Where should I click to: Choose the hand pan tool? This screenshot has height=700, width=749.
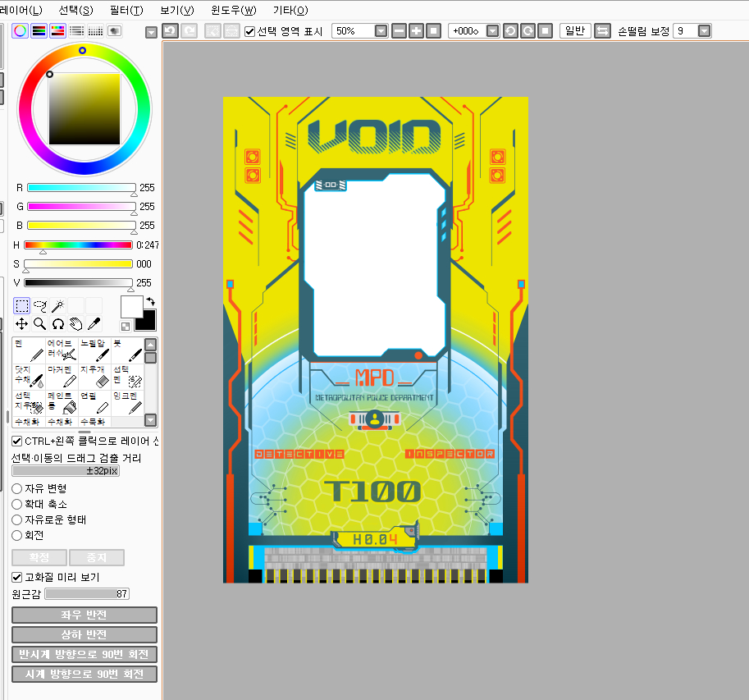tap(75, 324)
